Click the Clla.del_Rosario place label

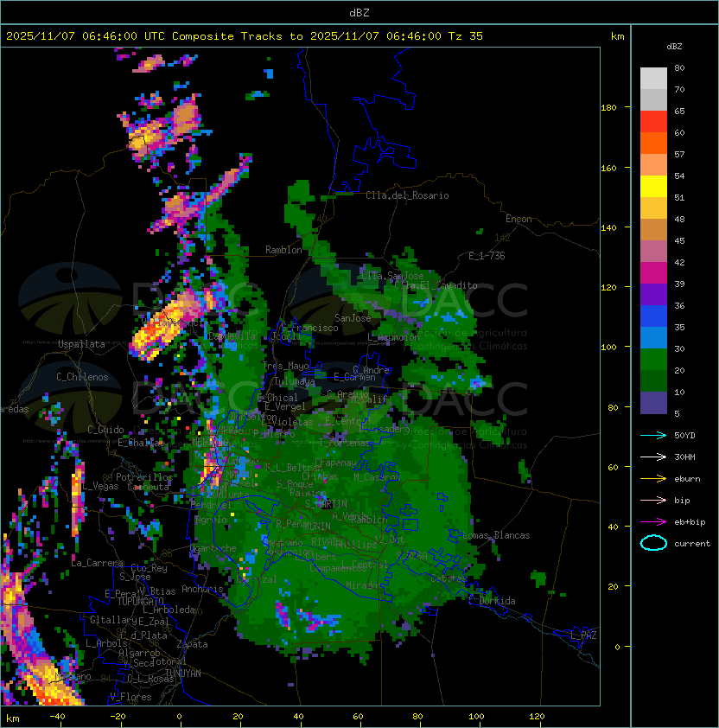[407, 195]
